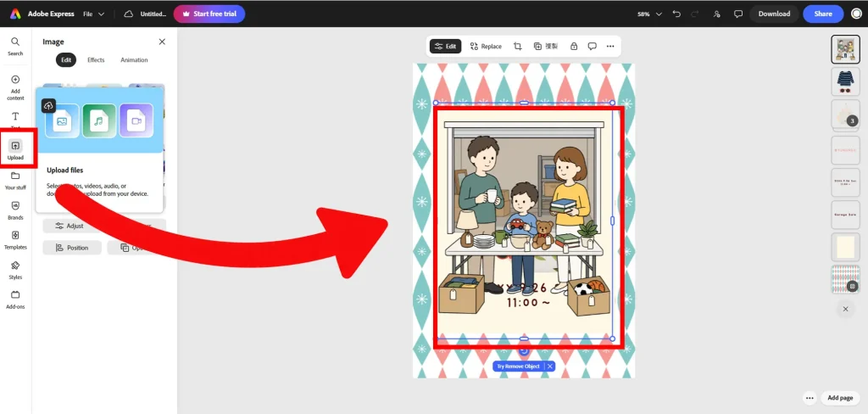Open the Search panel in sidebar
Screen dimensions: 868x414
pyautogui.click(x=15, y=46)
